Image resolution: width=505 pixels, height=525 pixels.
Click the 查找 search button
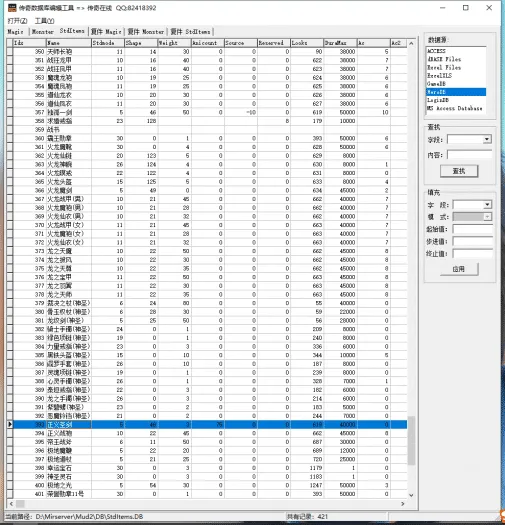pyautogui.click(x=459, y=171)
